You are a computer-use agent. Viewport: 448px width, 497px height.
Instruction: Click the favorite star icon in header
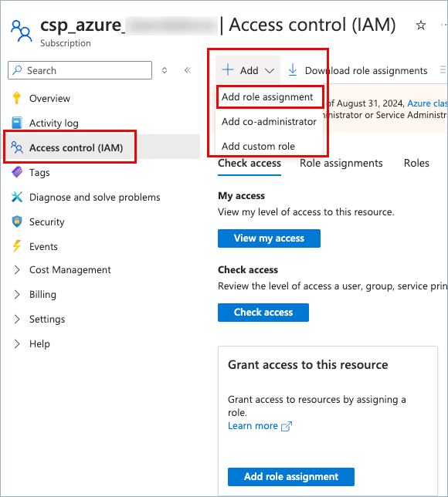(x=421, y=25)
